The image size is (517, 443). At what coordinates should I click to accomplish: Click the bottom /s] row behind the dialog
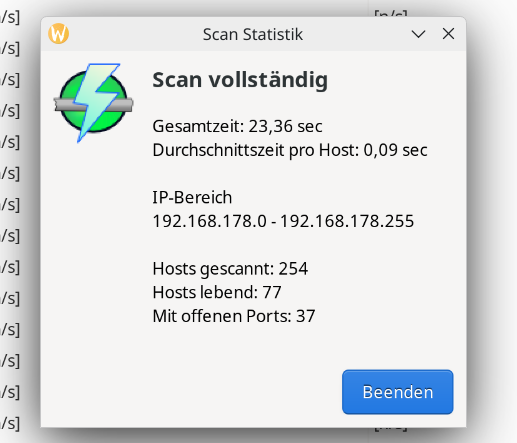coord(10,423)
